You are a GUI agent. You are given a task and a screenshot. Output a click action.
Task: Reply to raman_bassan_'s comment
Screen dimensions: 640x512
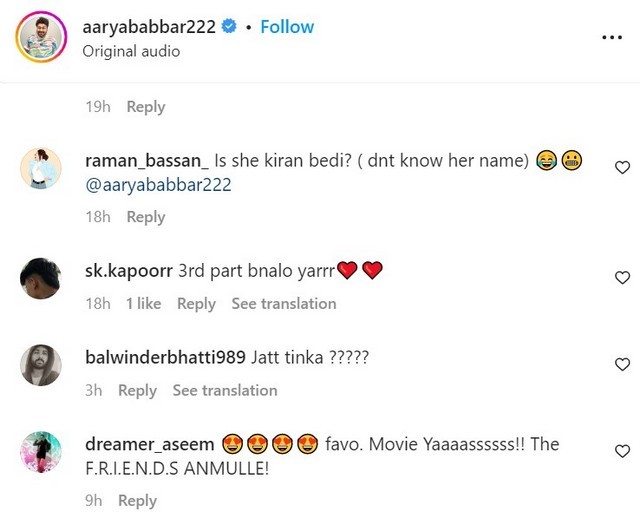click(x=146, y=217)
